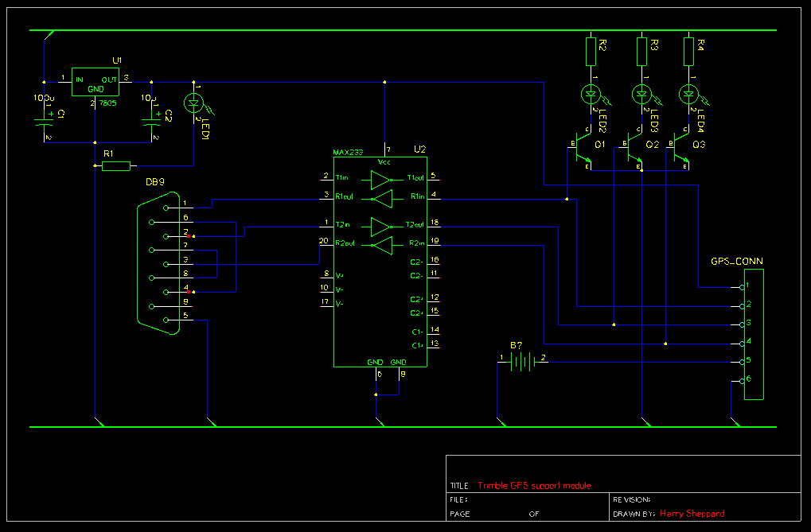
Task: Click the GPS_CONN label text
Action: pos(737,261)
